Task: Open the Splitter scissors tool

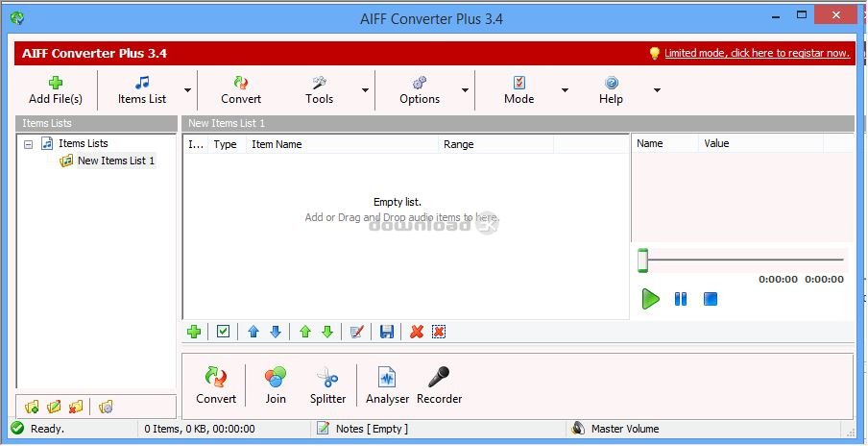Action: [x=327, y=385]
